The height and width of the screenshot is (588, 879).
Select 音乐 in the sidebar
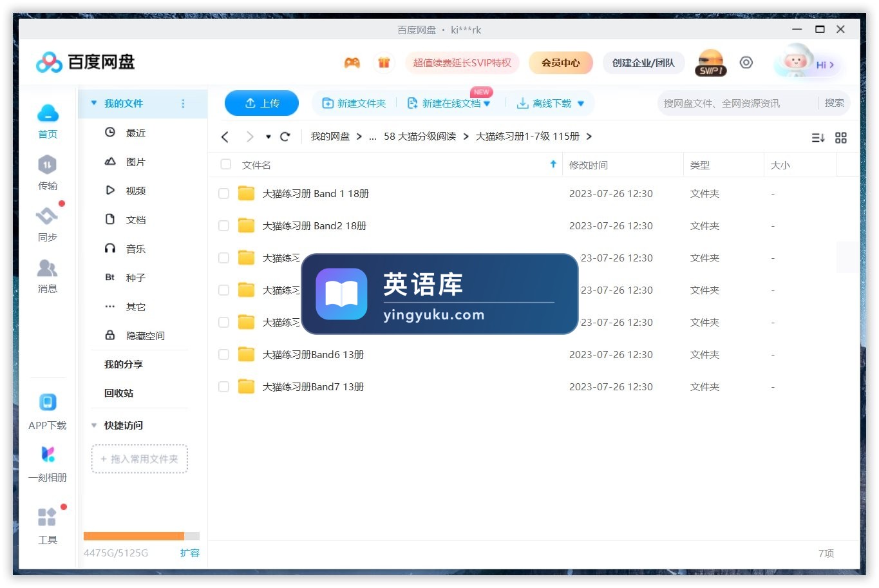coord(135,249)
